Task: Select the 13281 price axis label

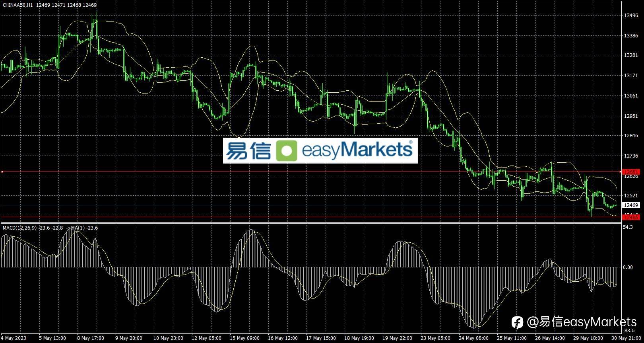Action: pyautogui.click(x=631, y=55)
